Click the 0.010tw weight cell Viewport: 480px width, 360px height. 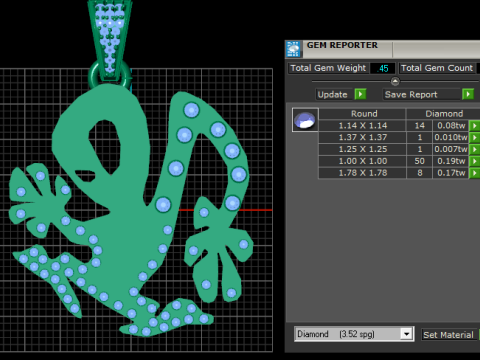click(x=451, y=137)
